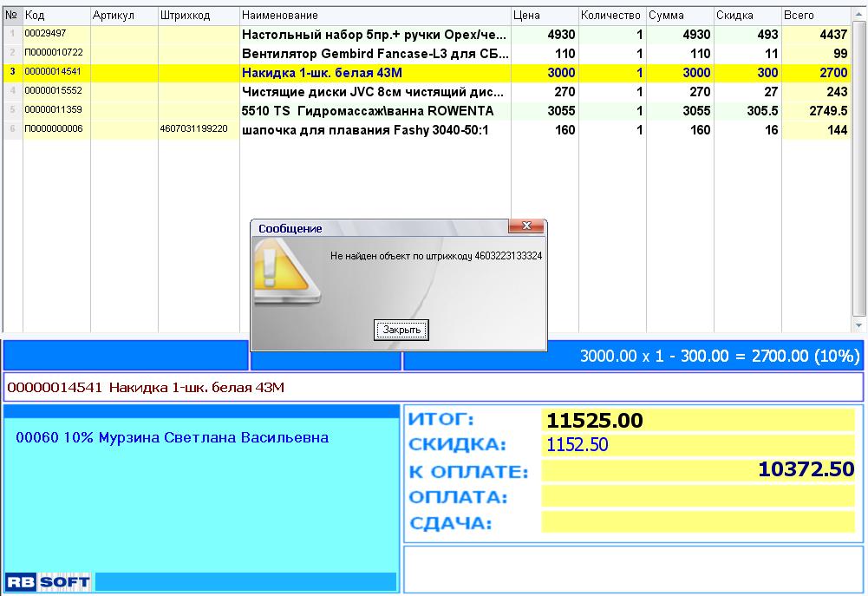Click the Цена column header
The height and width of the screenshot is (596, 868).
click(545, 16)
